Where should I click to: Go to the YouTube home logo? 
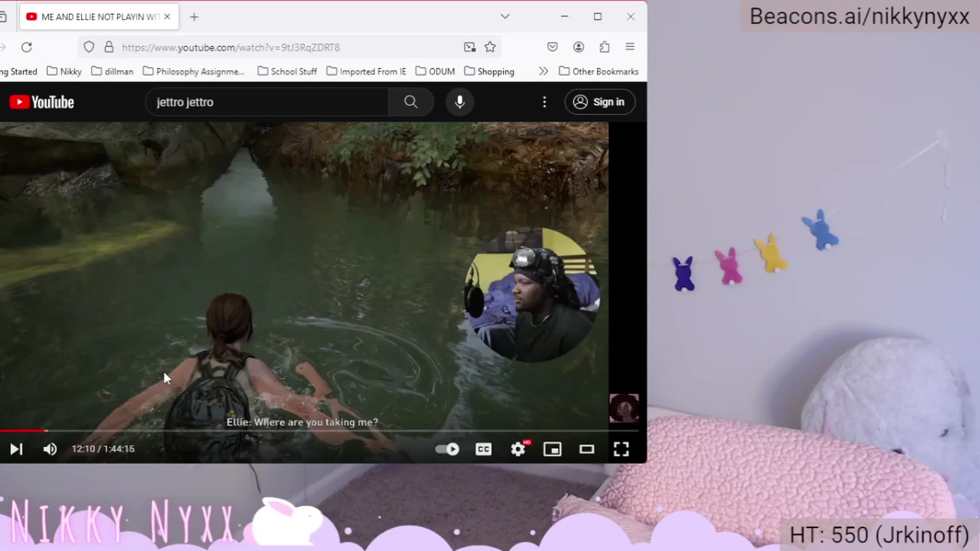point(42,103)
